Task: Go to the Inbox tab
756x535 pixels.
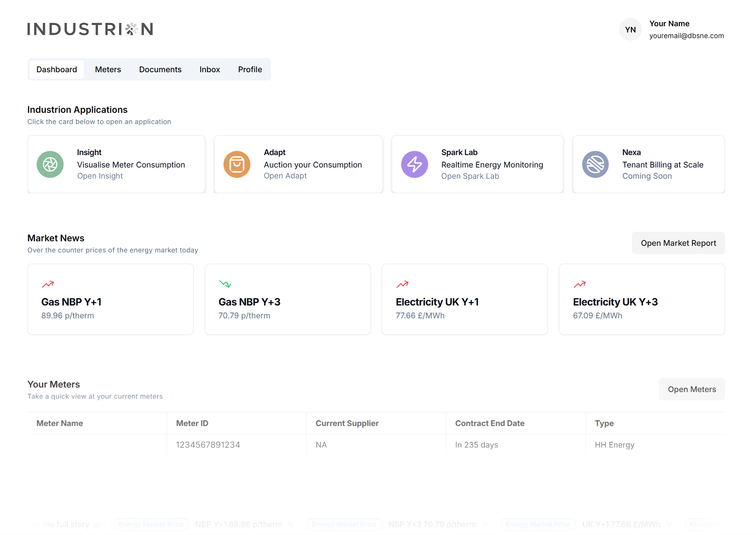Action: [x=209, y=70]
